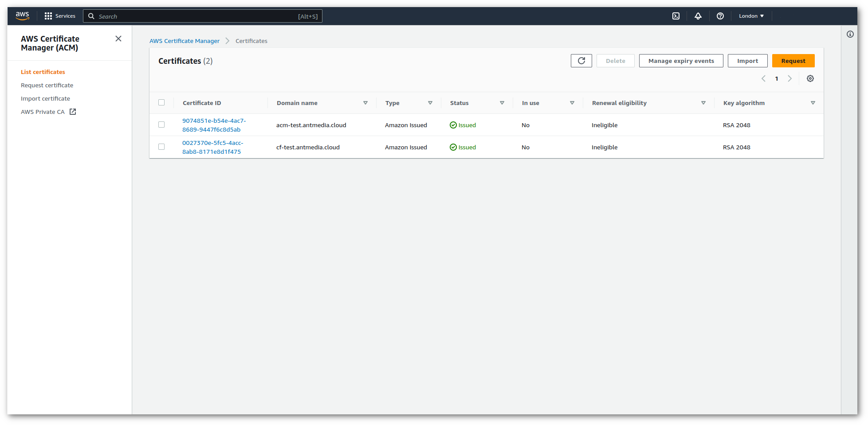Sort by In use column arrow

572,103
